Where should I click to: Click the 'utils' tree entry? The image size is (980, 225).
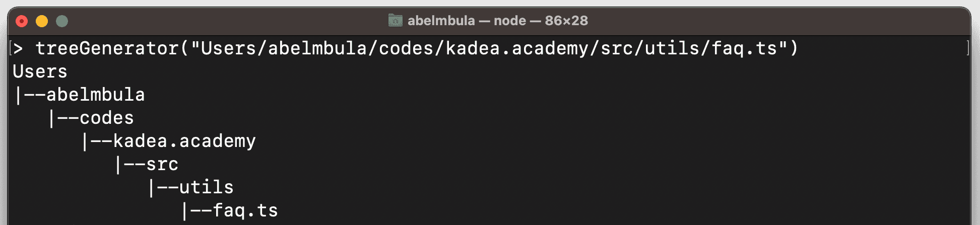(207, 187)
